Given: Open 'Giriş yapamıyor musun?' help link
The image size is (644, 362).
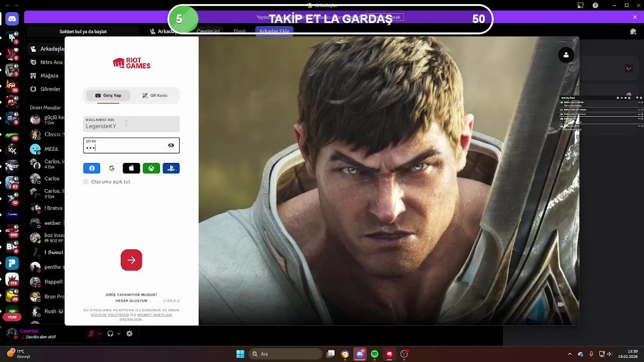Looking at the screenshot, I should (x=131, y=295).
